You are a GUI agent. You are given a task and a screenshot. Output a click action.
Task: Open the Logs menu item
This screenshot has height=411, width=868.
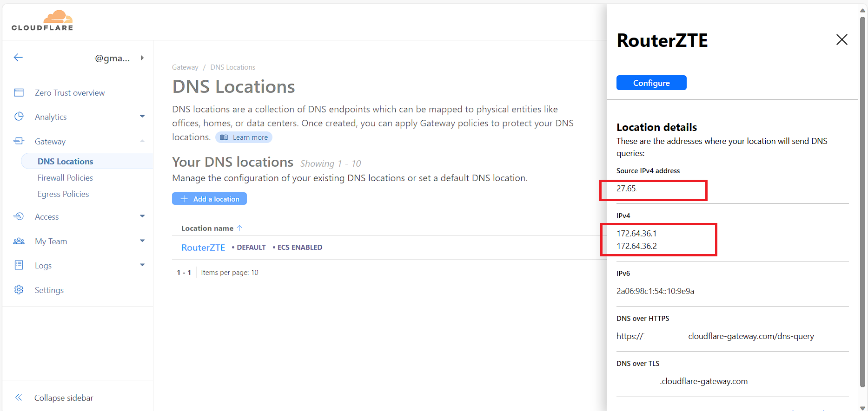[x=43, y=266]
